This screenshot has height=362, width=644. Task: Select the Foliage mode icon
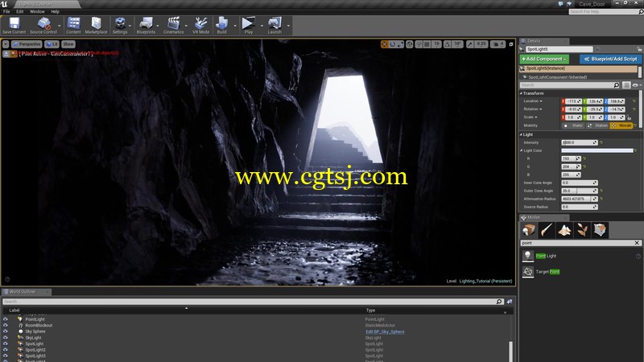point(582,230)
